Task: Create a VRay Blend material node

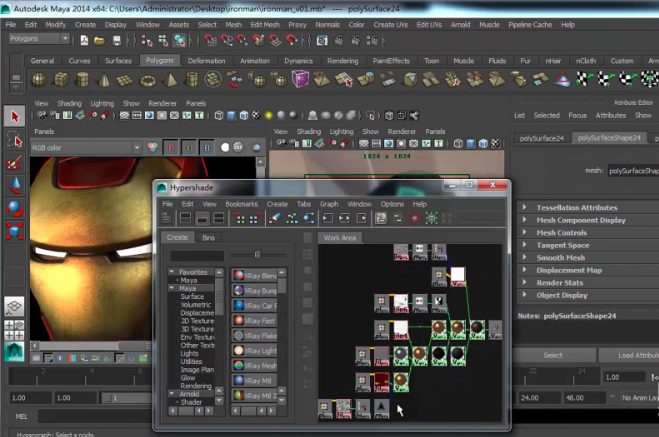Action: click(254, 276)
